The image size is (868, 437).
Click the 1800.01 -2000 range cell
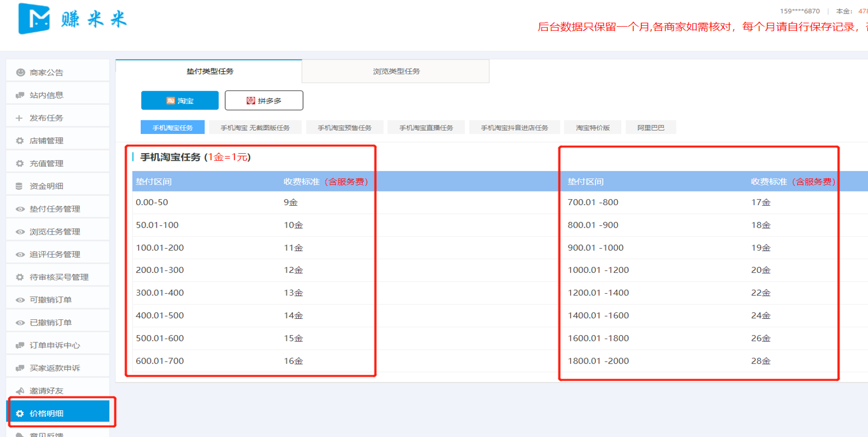pos(598,361)
